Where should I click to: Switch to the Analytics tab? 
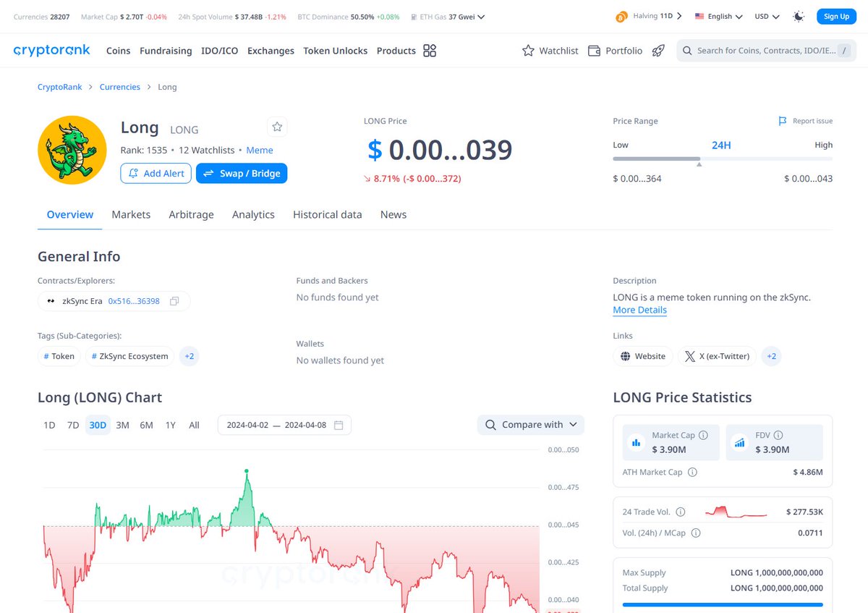pyautogui.click(x=253, y=214)
